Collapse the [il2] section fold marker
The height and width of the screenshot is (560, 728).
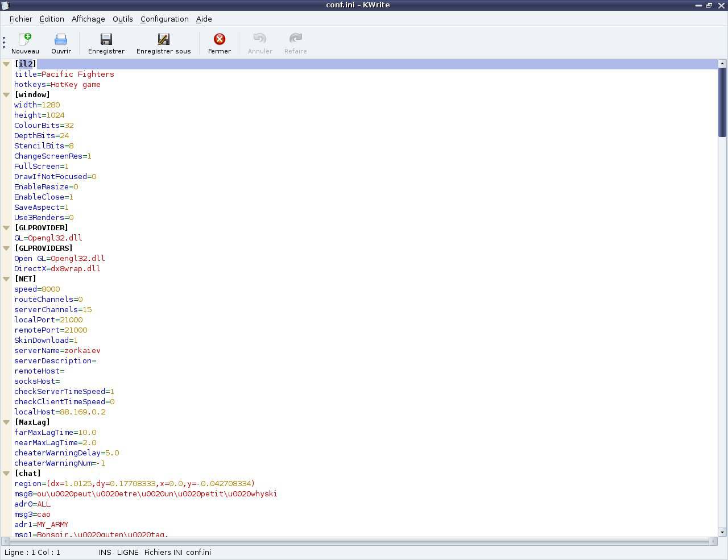[6, 64]
